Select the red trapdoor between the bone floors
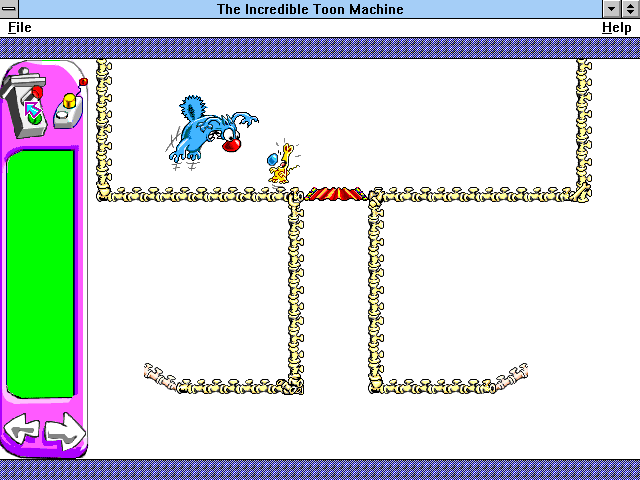Image resolution: width=640 pixels, height=480 pixels. [x=336, y=193]
